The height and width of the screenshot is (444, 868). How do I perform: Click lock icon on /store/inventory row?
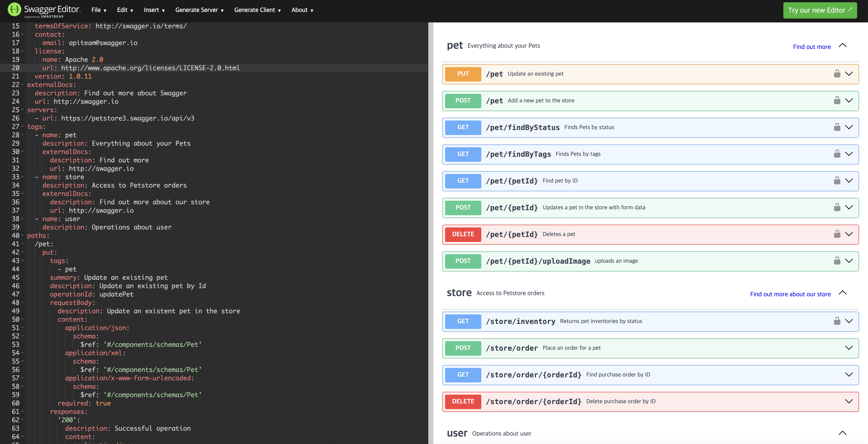click(x=837, y=321)
